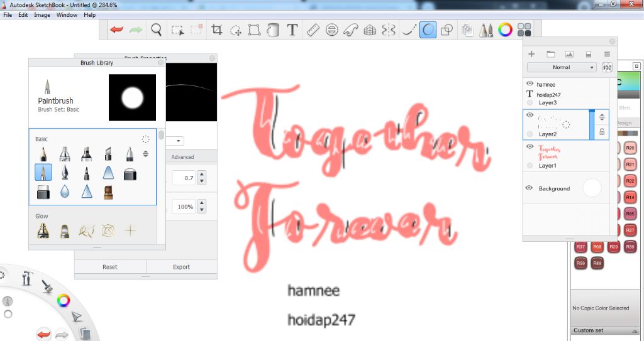Click the Layer2 radio circle
This screenshot has width=644, height=341.
pos(530,134)
